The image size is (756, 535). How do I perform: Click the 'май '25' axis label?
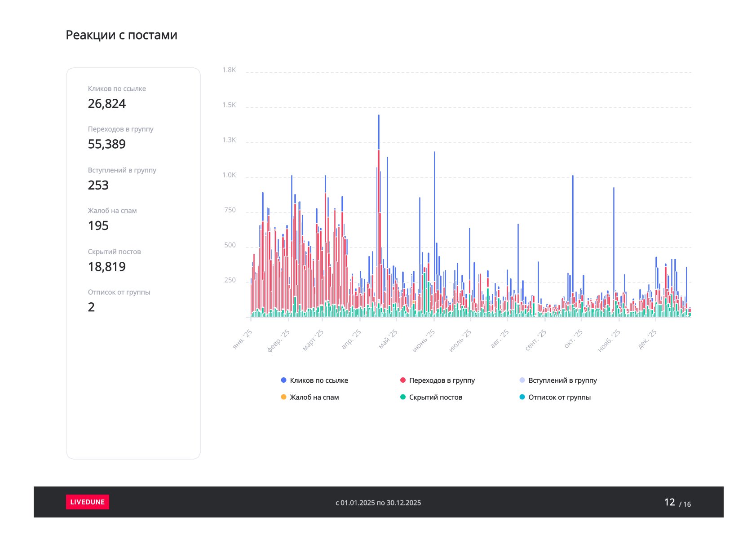(389, 339)
